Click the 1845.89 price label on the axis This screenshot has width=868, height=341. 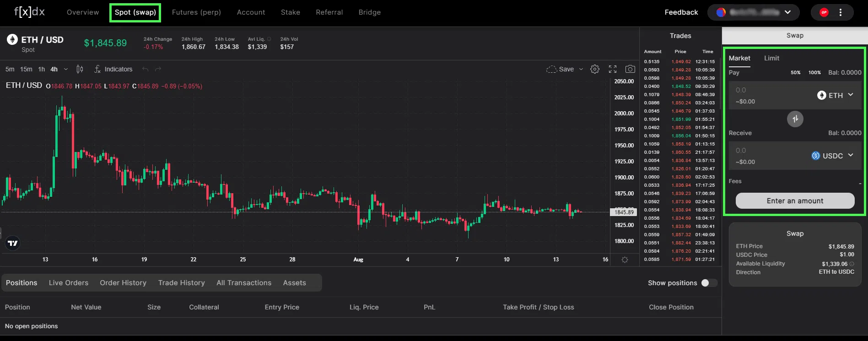(624, 212)
